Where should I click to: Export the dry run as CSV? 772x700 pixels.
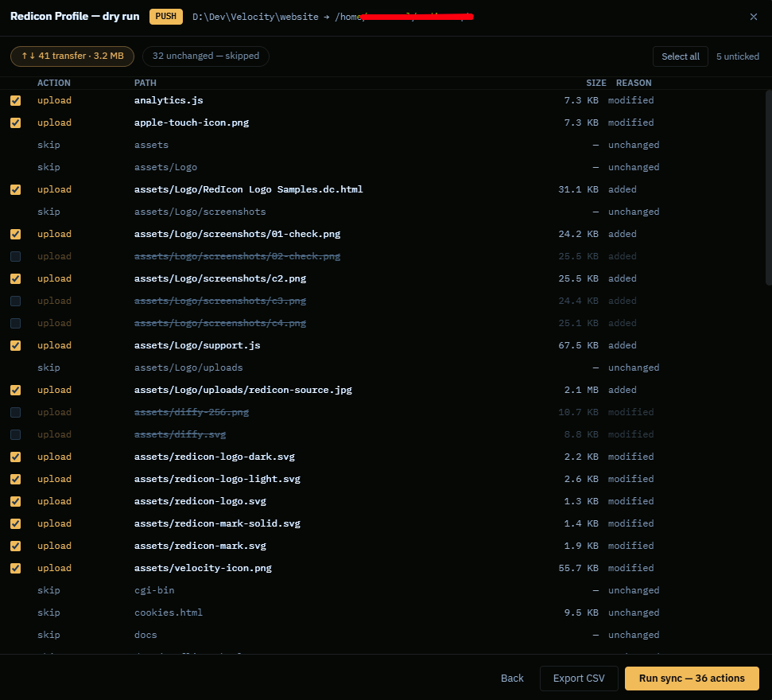click(x=579, y=679)
